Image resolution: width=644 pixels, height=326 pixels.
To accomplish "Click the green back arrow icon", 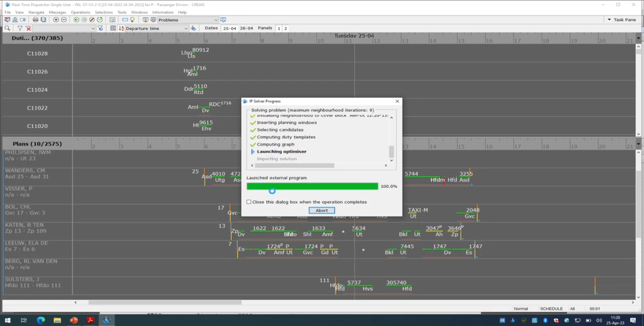I will (76, 20).
